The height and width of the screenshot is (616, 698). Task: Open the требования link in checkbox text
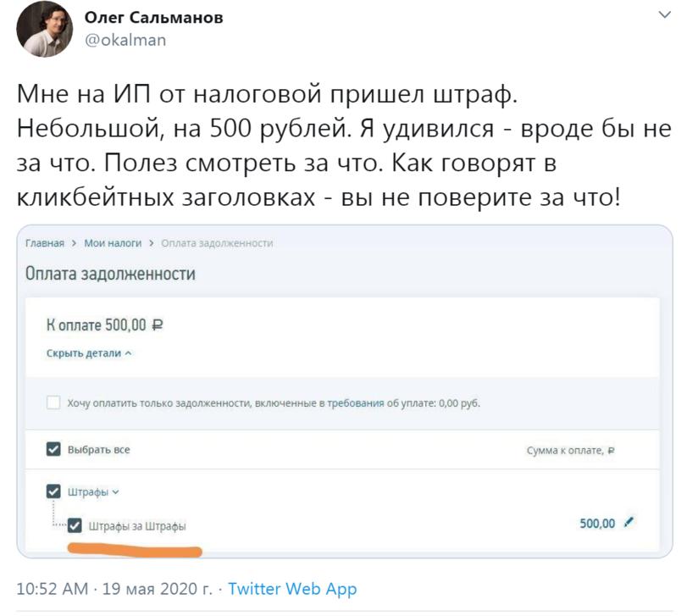[x=356, y=403]
